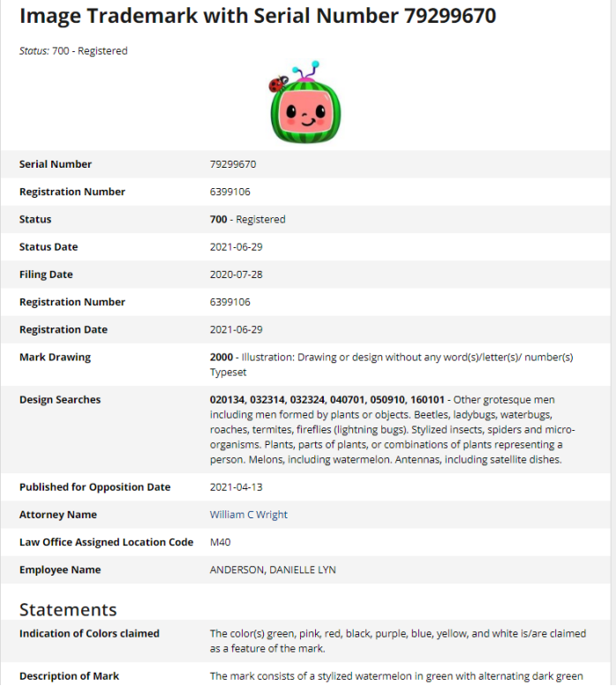Click the Description of Mark label
This screenshot has width=616, height=686.
[69, 676]
